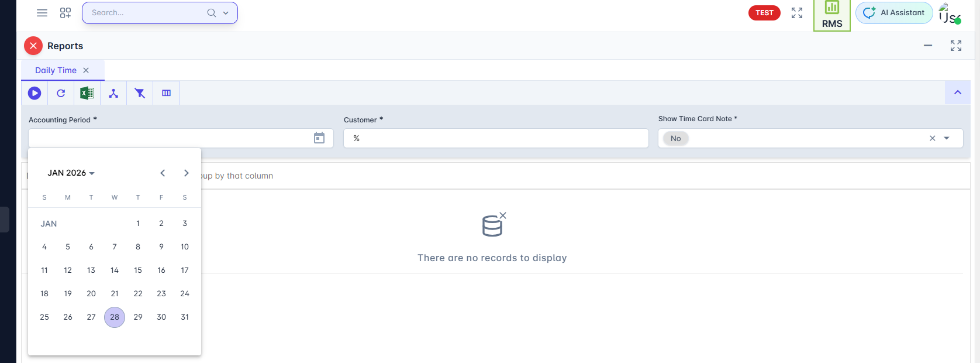This screenshot has width=980, height=363.
Task: Switch to the Daily Time tab
Action: point(56,70)
